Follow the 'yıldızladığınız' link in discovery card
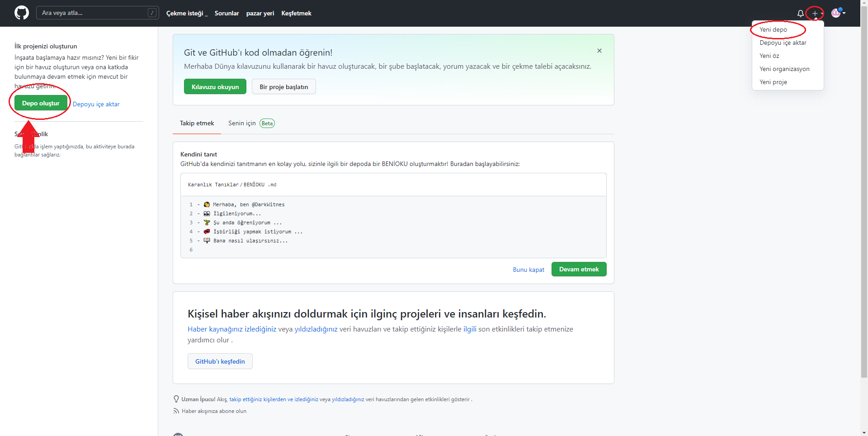This screenshot has width=868, height=436. 316,329
